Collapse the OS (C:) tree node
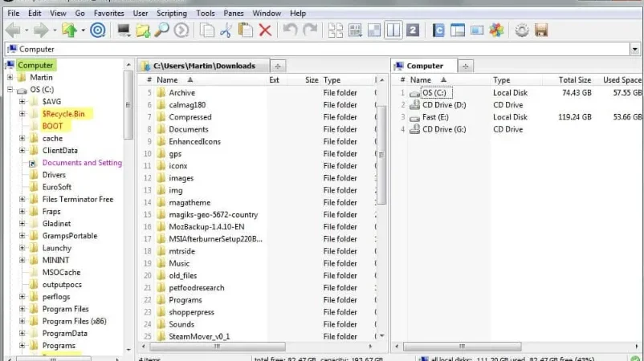 point(10,89)
